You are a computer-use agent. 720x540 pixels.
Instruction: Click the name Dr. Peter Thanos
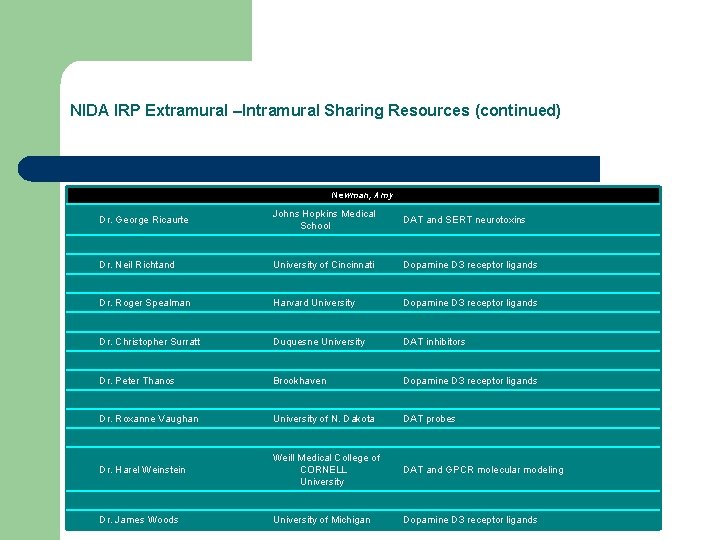click(137, 381)
